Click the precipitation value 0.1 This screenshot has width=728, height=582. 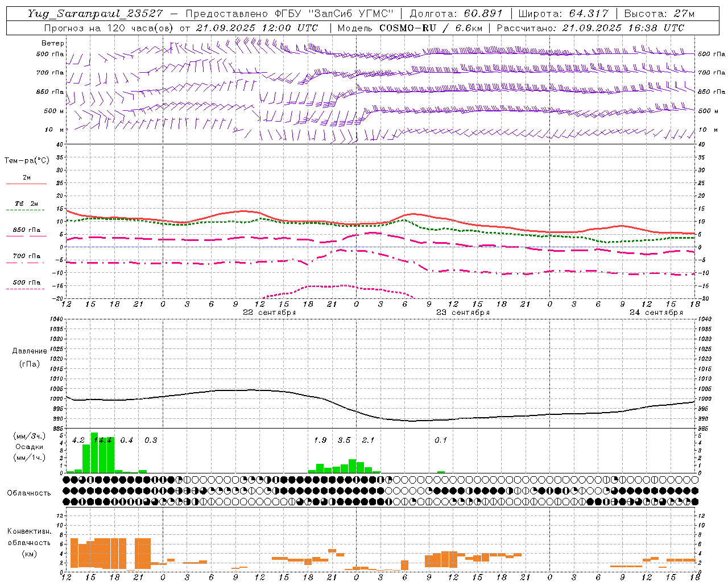tap(441, 440)
